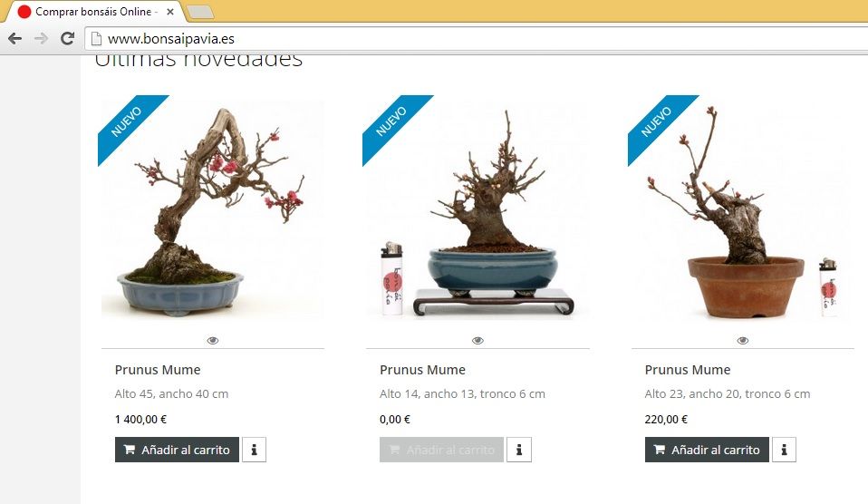This screenshot has height=504, width=868.
Task: Focus the www.bonsaipavia.es address bar
Action: point(476,39)
